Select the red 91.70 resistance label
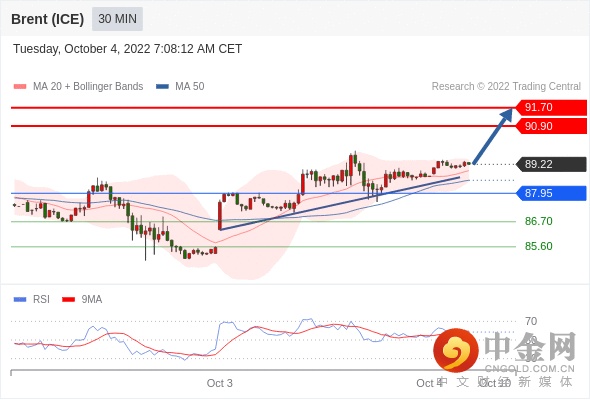This screenshot has width=590, height=400. (x=551, y=107)
